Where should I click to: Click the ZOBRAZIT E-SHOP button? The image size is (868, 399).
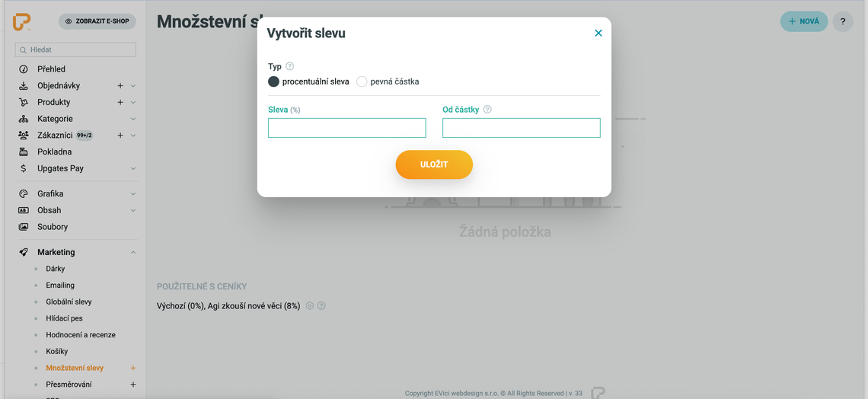click(97, 21)
